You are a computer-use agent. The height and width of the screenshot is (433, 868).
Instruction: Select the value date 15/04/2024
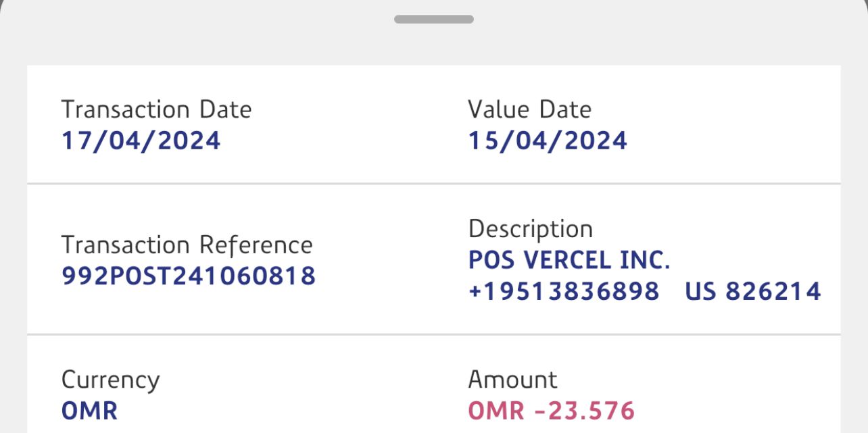coord(548,141)
